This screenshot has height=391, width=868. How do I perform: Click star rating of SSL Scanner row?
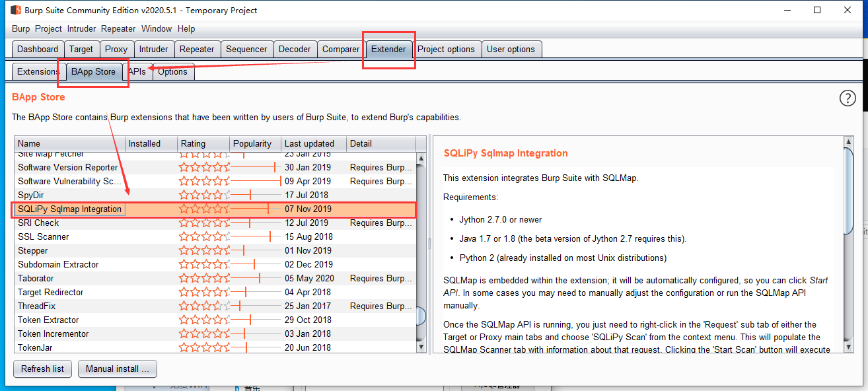(x=204, y=236)
